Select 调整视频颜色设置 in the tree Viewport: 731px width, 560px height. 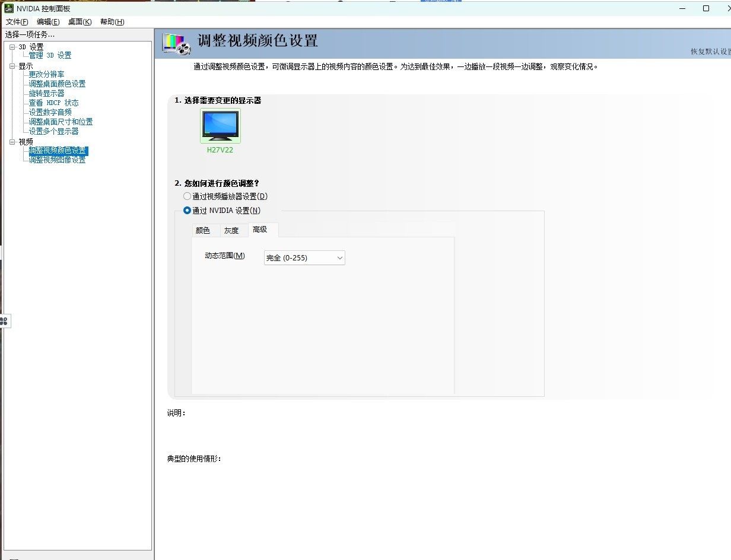[58, 151]
